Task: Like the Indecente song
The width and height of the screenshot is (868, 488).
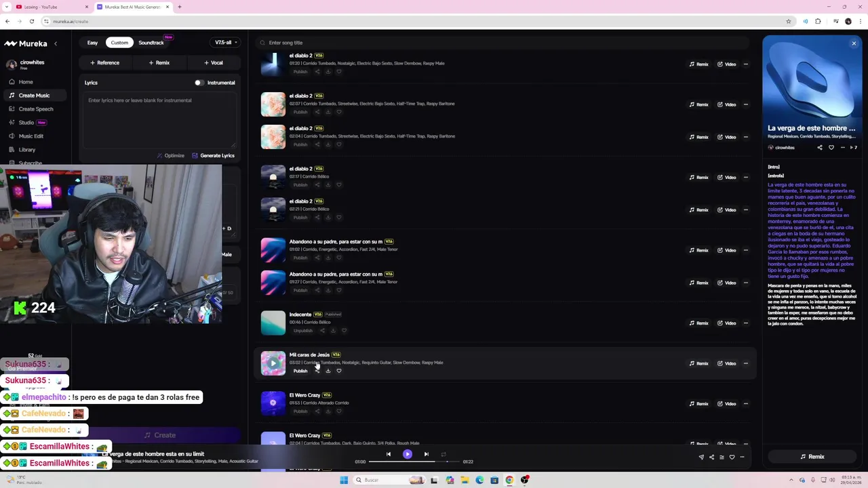Action: click(344, 331)
